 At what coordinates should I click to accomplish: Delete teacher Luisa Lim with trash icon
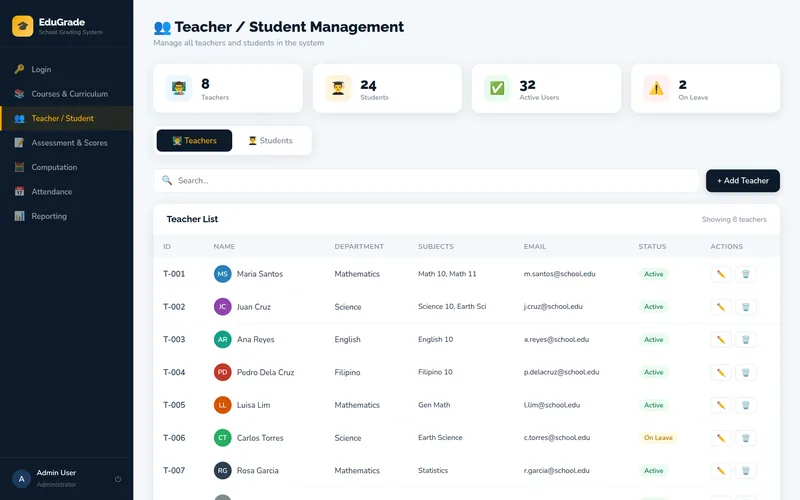(x=745, y=405)
